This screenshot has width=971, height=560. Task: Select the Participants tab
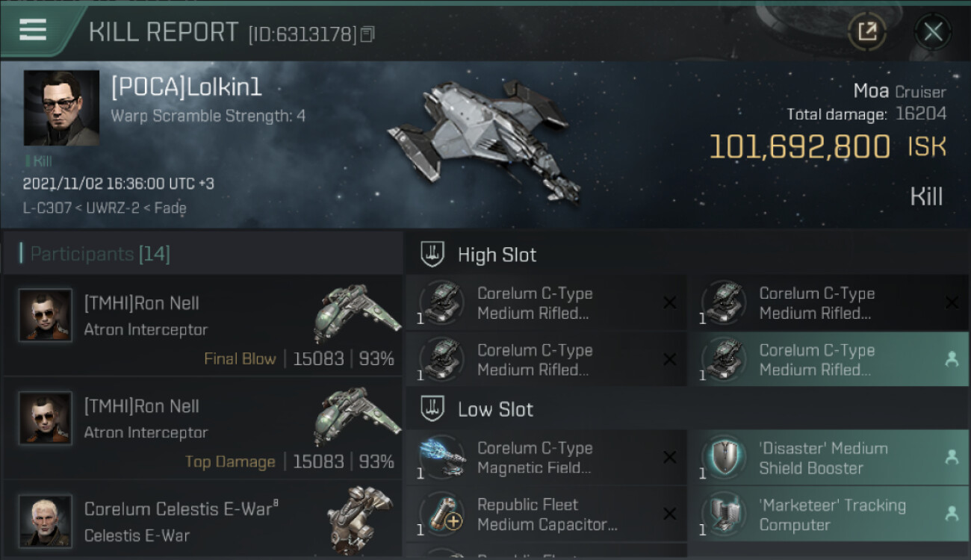coord(100,254)
